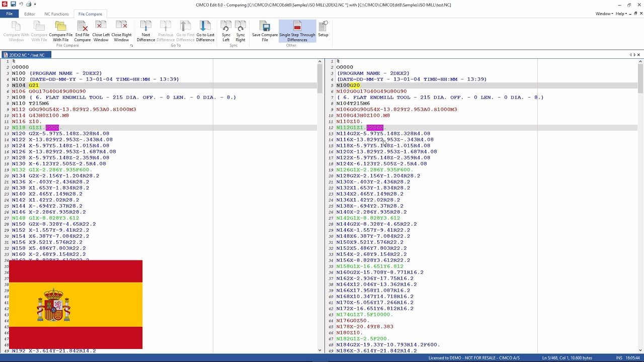The height and width of the screenshot is (362, 644).
Task: Click Previous Difference icon
Action: 166,26
